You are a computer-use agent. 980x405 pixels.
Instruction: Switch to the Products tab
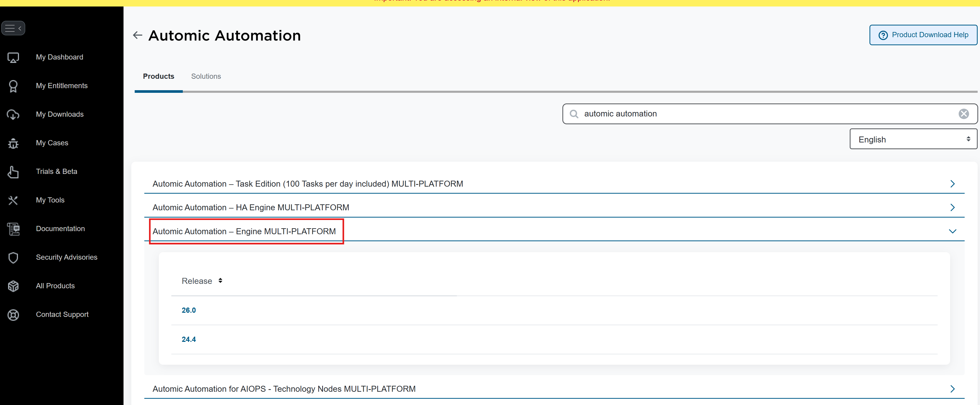click(159, 76)
